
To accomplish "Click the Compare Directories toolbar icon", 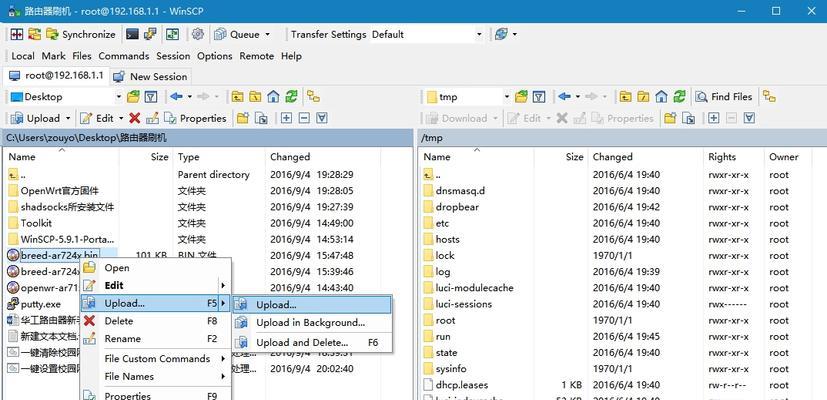I will (x=17, y=34).
